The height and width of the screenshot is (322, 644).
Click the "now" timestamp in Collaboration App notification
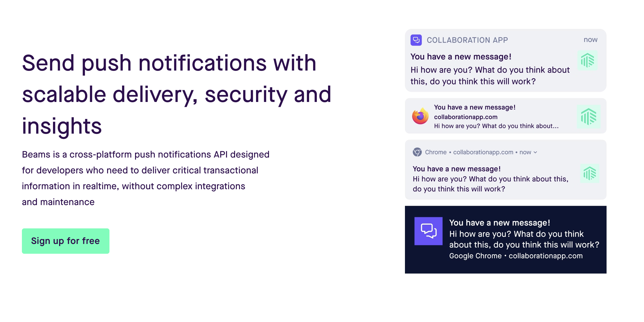point(590,40)
